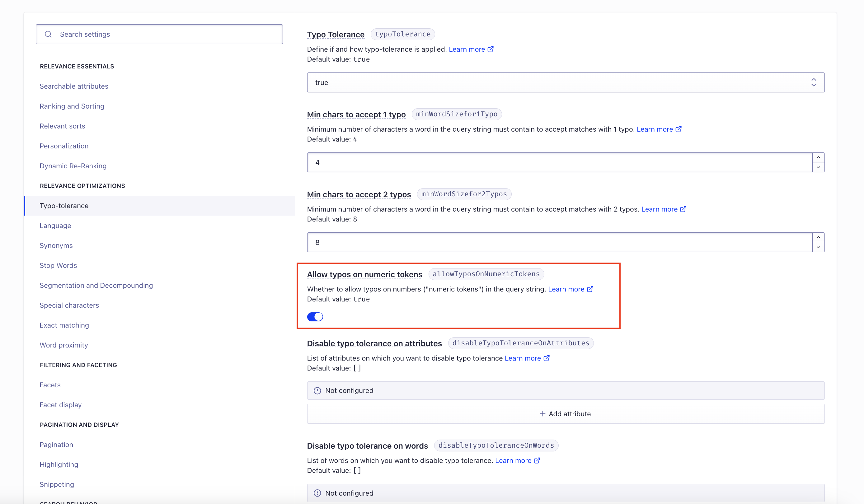Open external link icon for numeric tokens
Image resolution: width=864 pixels, height=504 pixels.
tap(590, 289)
